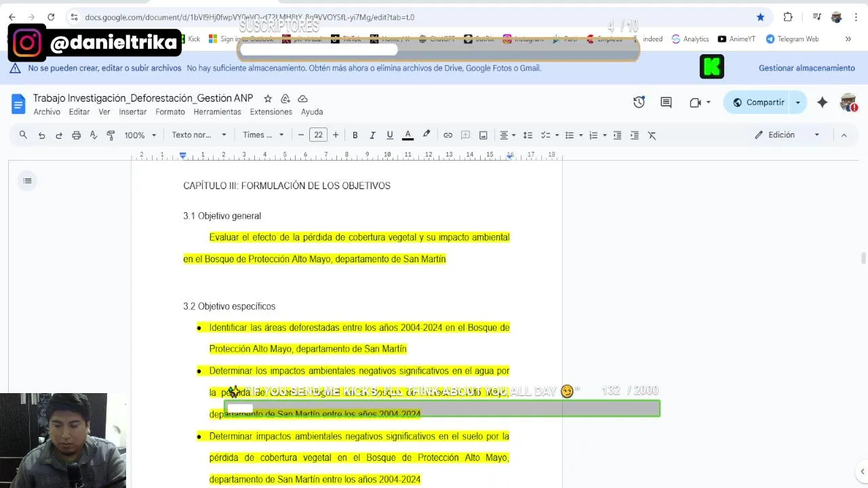Open version history clock icon
This screenshot has height=488, width=868.
639,102
